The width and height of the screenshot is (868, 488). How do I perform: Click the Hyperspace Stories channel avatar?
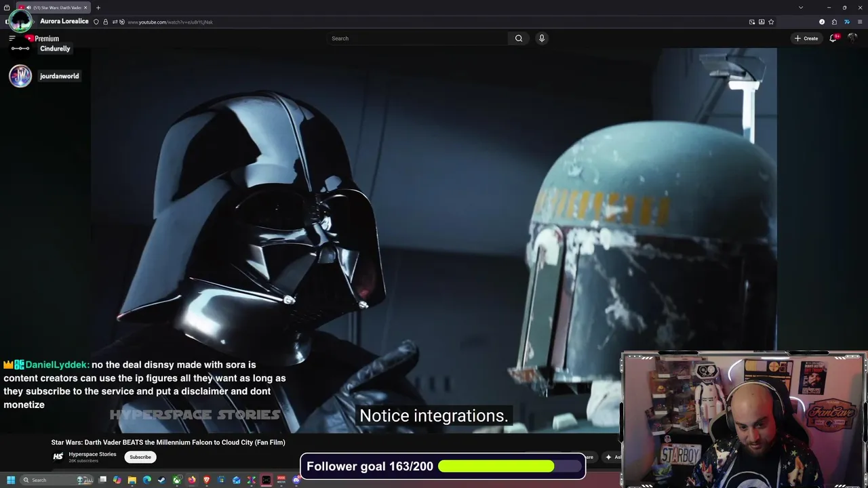[x=58, y=457]
